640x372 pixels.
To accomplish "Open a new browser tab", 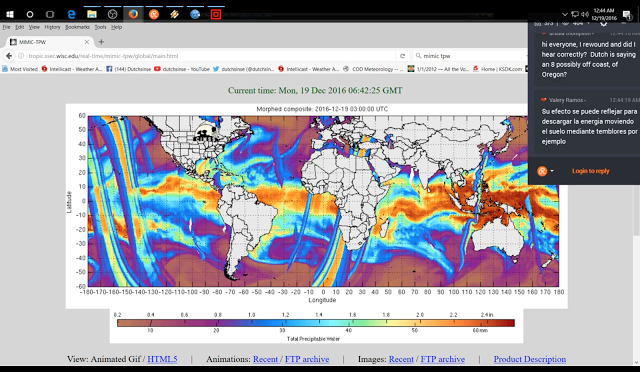I will click(101, 42).
